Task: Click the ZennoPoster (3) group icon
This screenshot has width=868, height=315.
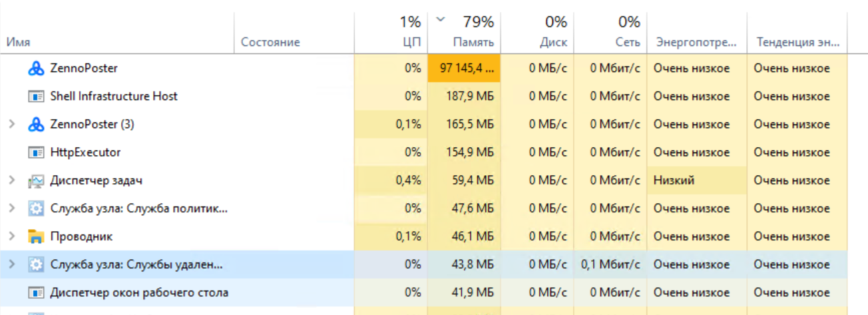Action: click(x=35, y=124)
